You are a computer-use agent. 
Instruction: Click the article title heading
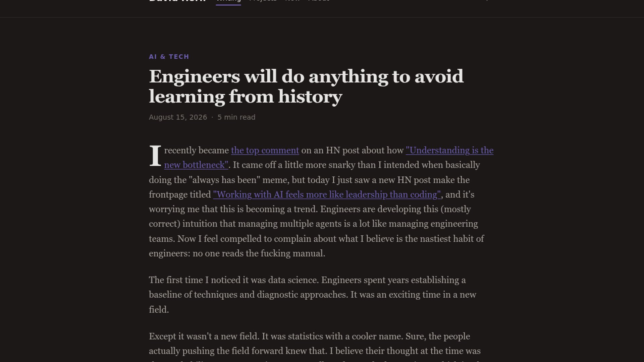306,86
